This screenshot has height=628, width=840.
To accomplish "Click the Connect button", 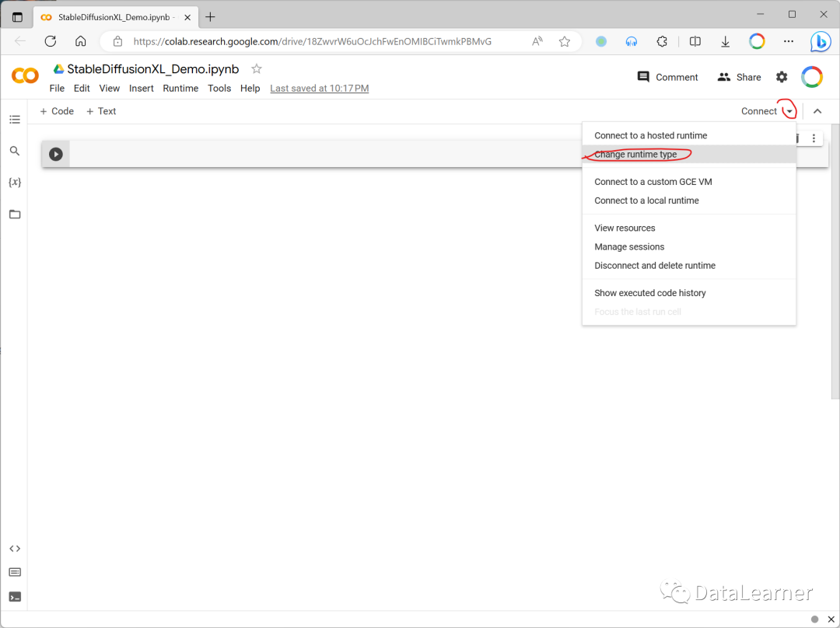I will point(758,111).
